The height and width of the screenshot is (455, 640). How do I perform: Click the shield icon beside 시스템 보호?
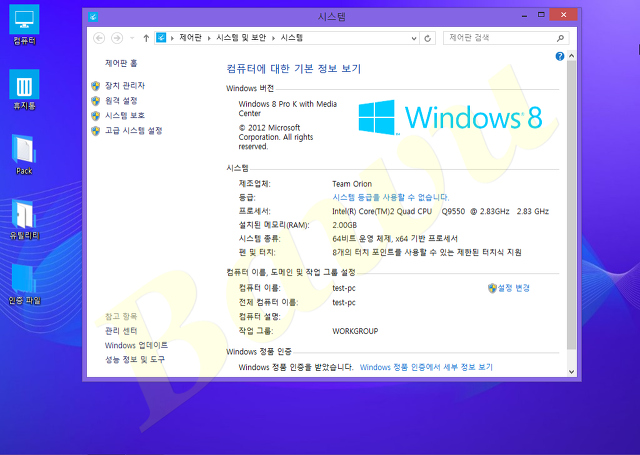click(96, 116)
